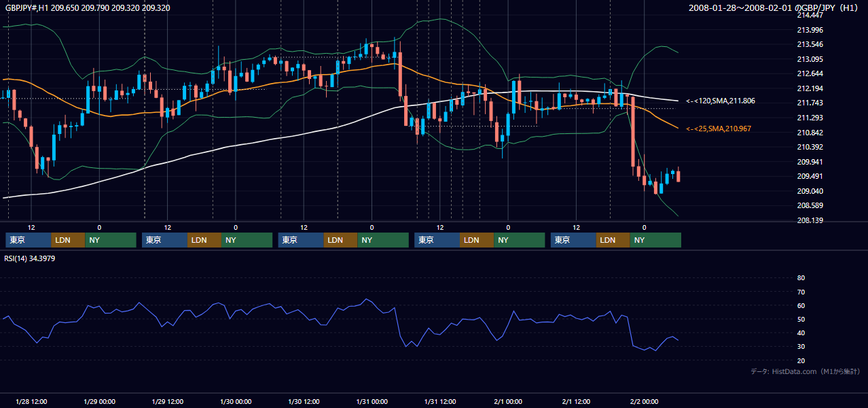The image size is (868, 408).
Task: Click price axis value 212.644
Action: pos(810,73)
